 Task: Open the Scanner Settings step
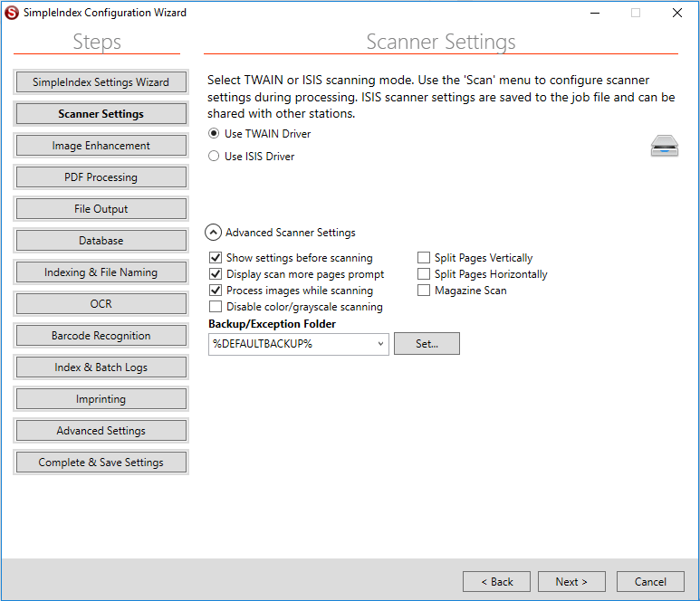click(101, 114)
